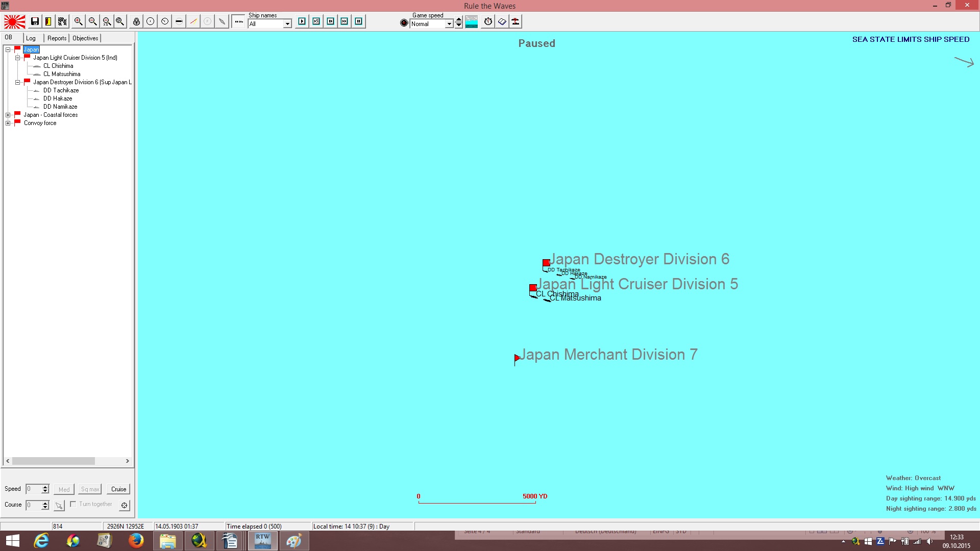Screen dimensions: 980x551
Task: Click inside the Speed value field
Action: click(33, 489)
